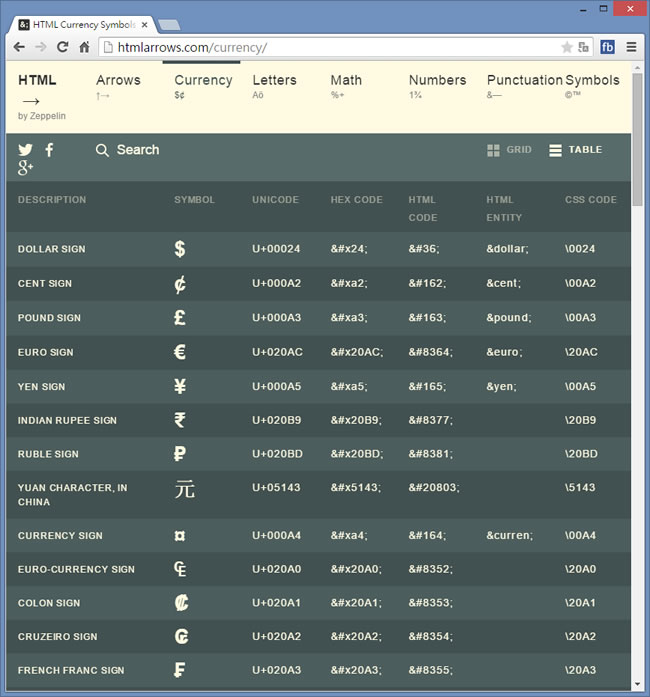Go back with the browser back arrow

[19, 47]
